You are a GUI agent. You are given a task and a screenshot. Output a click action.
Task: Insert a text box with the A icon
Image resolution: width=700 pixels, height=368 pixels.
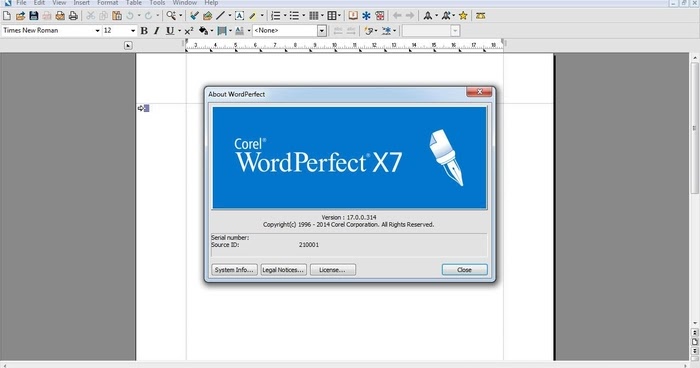click(239, 16)
